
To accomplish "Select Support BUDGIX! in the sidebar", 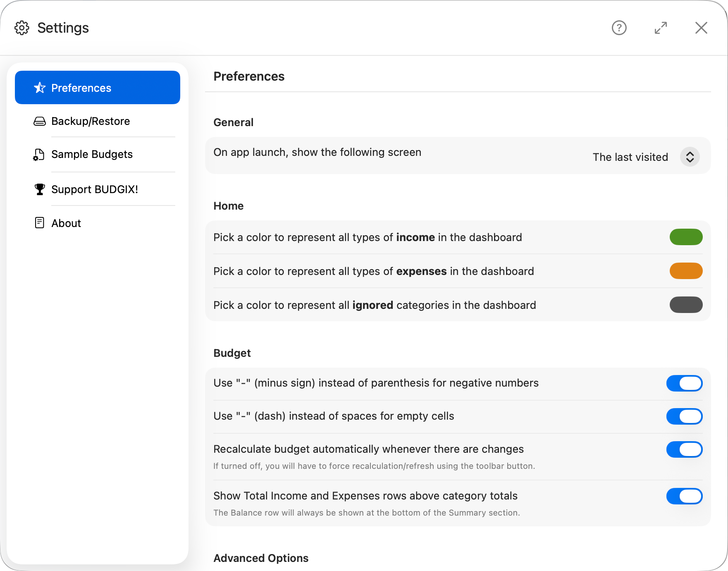I will [x=95, y=189].
